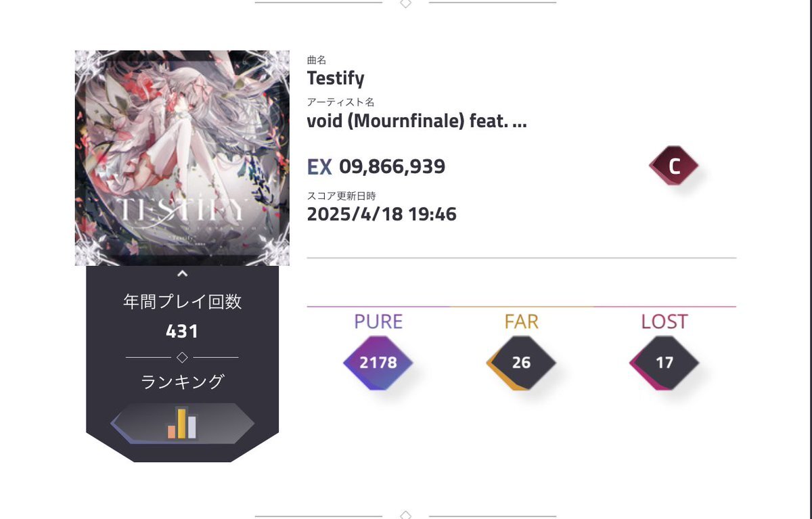
Task: Click the FAR heading label
Action: [521, 321]
